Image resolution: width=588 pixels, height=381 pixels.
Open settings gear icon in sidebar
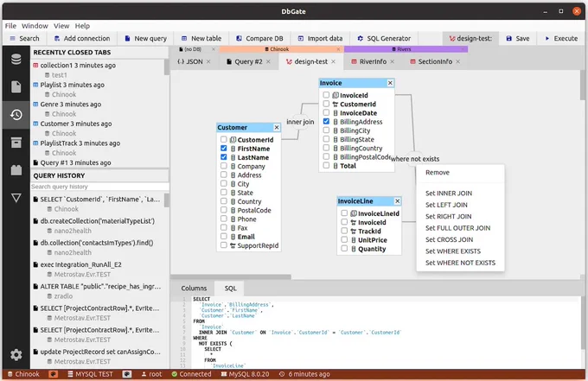coord(16,355)
